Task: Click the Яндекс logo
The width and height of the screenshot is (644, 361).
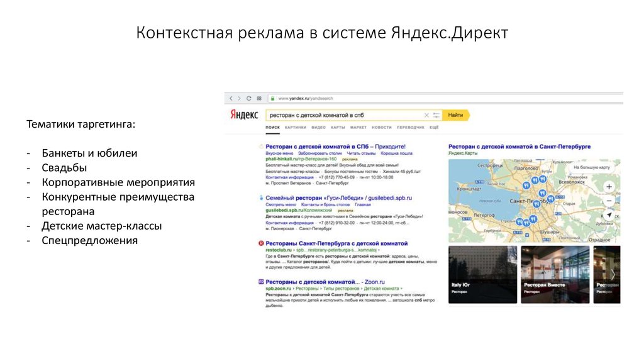Action: click(x=244, y=114)
